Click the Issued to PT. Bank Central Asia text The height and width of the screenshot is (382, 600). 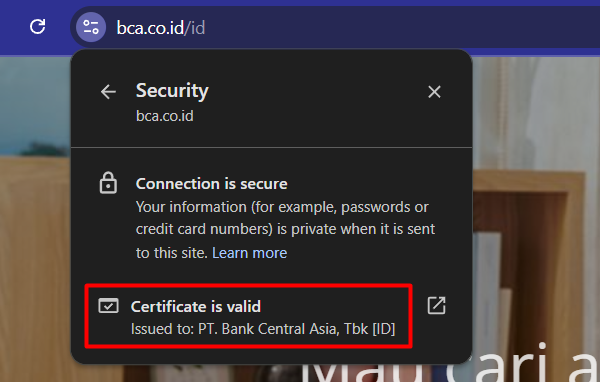point(263,329)
